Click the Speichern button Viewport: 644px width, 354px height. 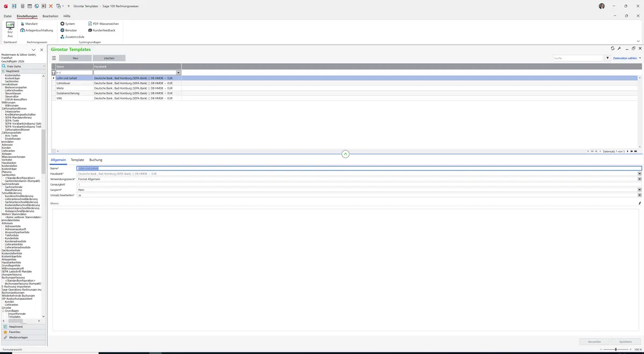tap(625, 342)
